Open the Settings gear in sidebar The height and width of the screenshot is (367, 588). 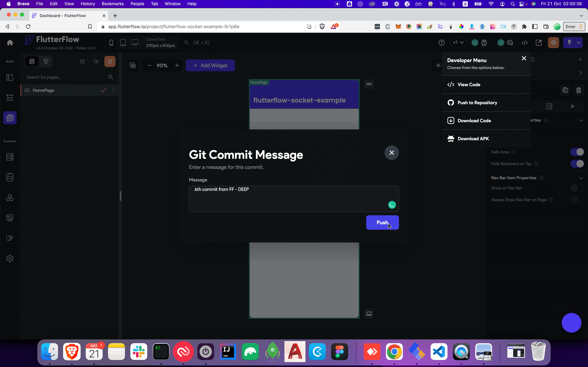(10, 259)
